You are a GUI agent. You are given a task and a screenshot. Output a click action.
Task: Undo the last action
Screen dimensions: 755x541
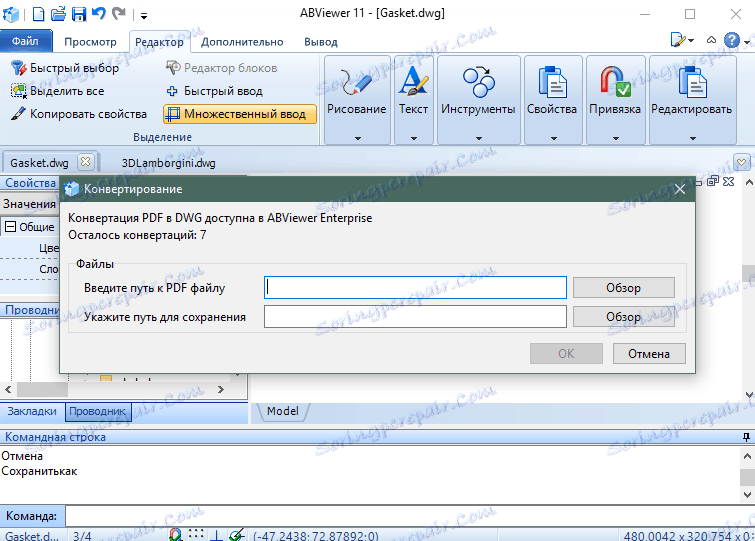(99, 13)
